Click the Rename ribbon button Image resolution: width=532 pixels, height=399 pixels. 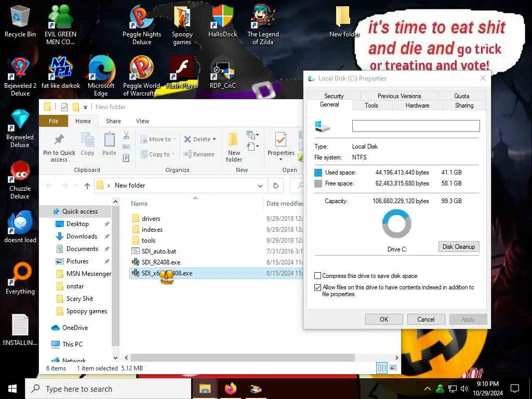[199, 154]
